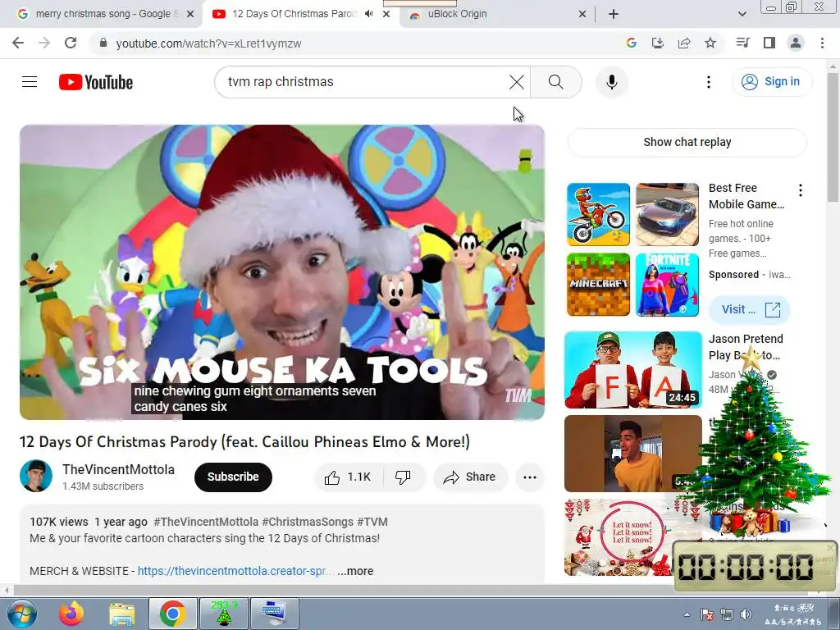Mute the tab via speaker icon
The height and width of the screenshot is (630, 840).
368,14
